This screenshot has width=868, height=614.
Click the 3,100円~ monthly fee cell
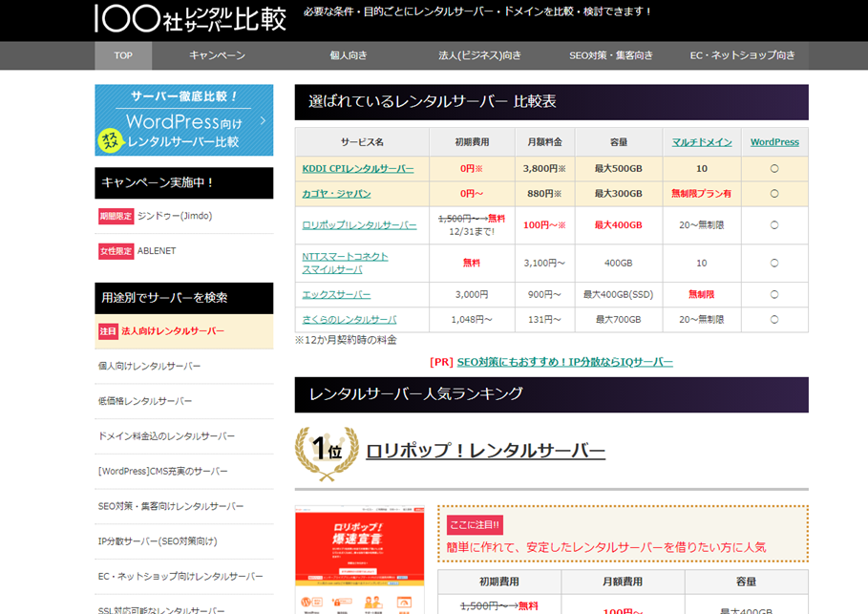tap(544, 263)
